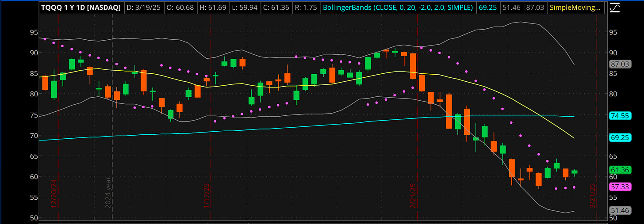The width and height of the screenshot is (644, 224).
Task: Open the yellow SimpleMoving... study label
Action: point(575,8)
